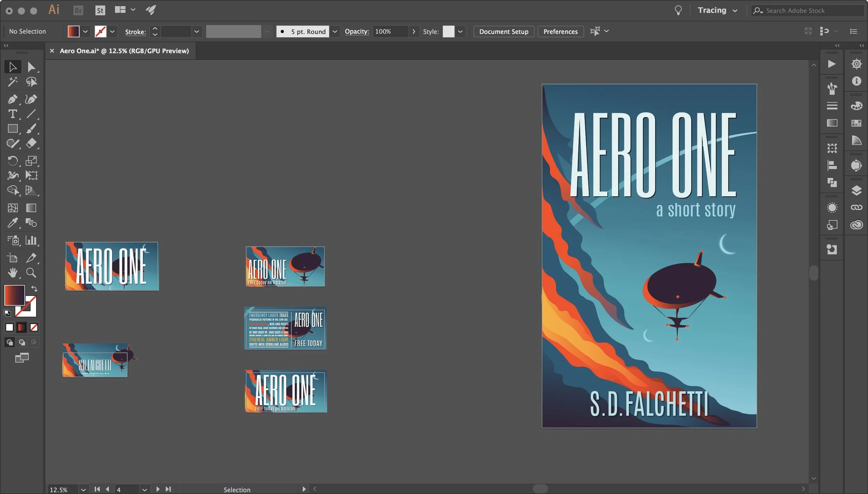Screen dimensions: 868x494
Task: Select the Gradient tool
Action: (x=31, y=208)
